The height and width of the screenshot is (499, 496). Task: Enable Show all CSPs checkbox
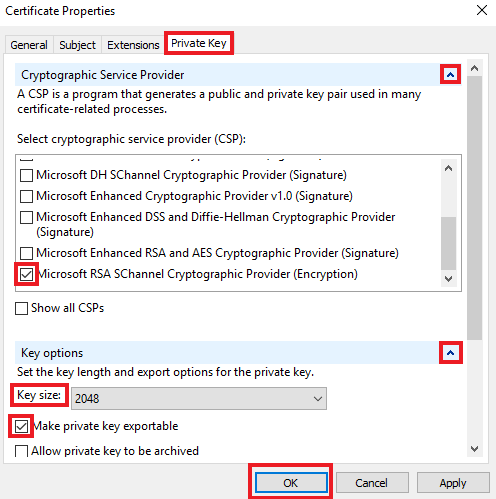[x=21, y=308]
